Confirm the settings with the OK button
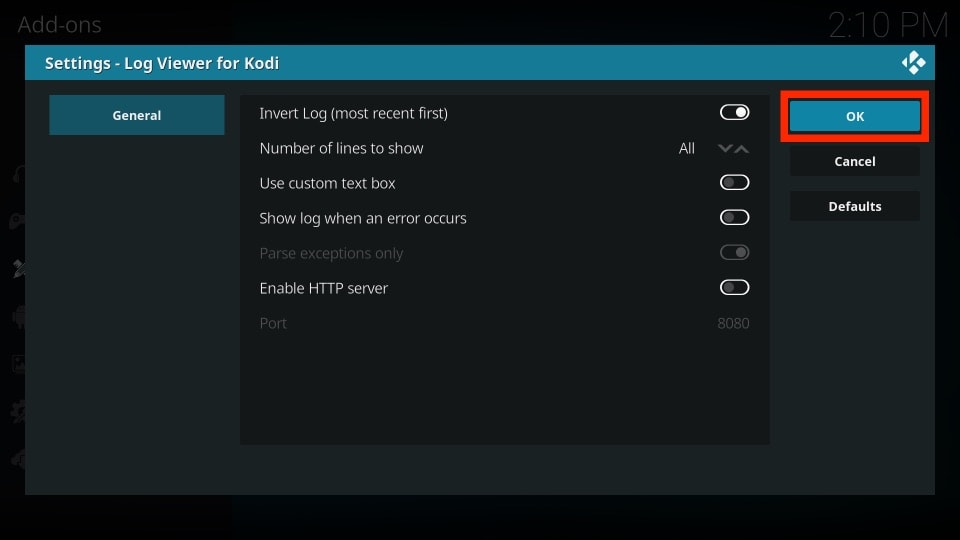This screenshot has width=960, height=540. coord(855,116)
